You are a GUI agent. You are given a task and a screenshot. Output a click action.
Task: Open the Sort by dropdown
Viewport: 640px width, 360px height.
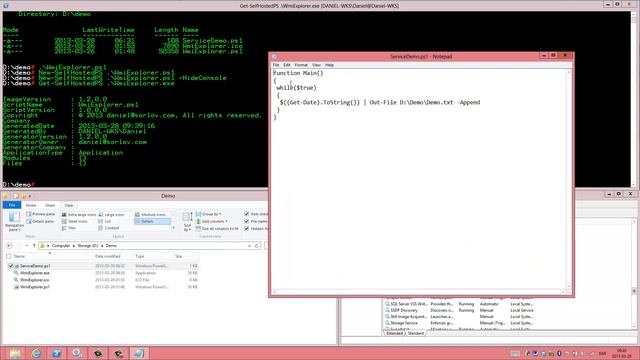(187, 222)
